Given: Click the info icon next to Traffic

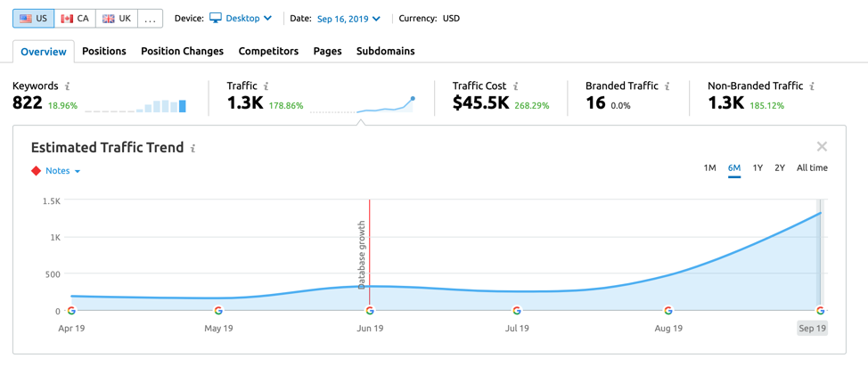Looking at the screenshot, I should pos(266,86).
